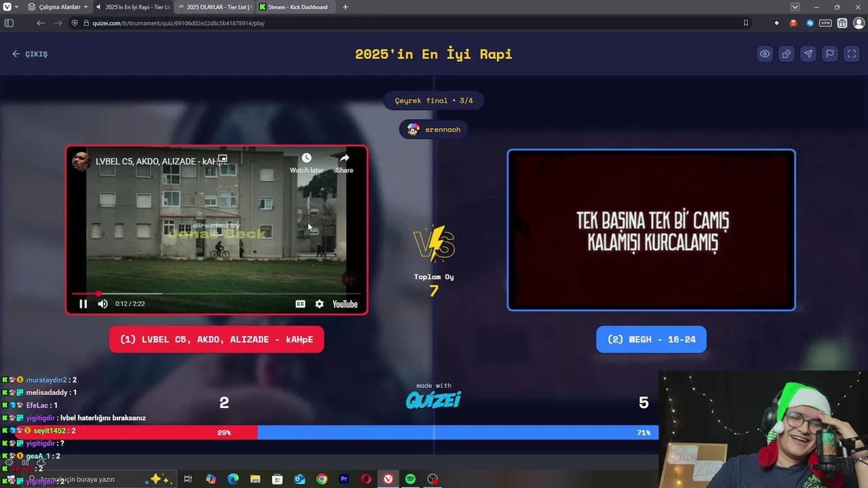Open Google Chrome from the taskbar
This screenshot has width=868, height=488.
pos(321,479)
